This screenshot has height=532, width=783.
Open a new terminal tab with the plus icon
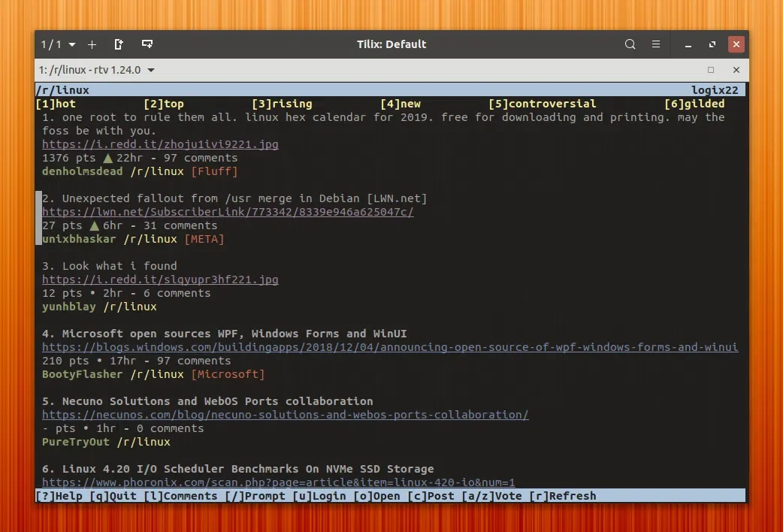point(92,44)
